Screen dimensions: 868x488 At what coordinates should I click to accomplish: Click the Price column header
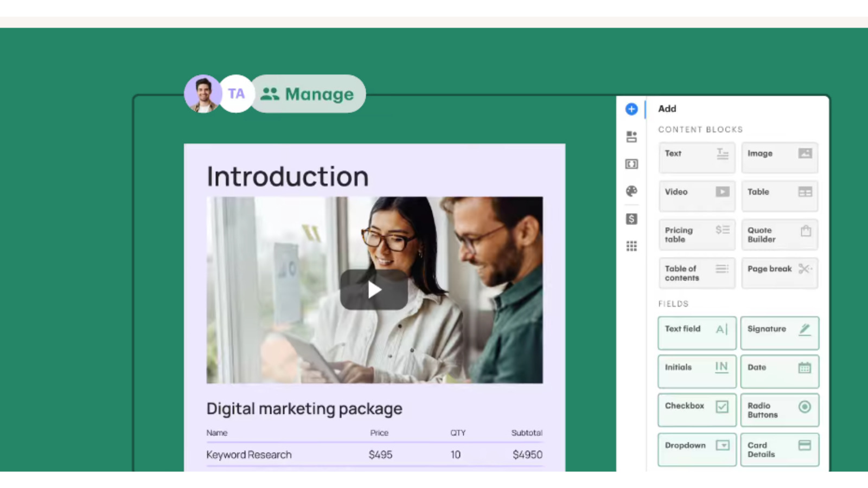379,433
